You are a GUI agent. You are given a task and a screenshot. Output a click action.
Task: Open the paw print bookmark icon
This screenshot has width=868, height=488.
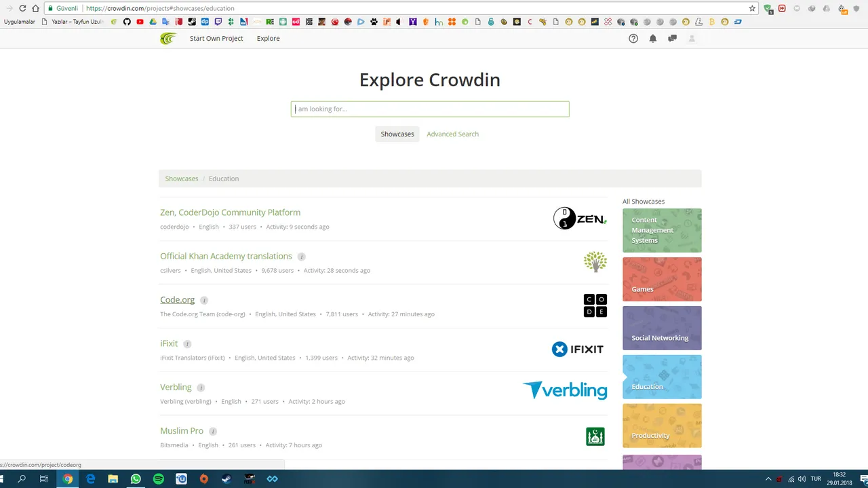(x=374, y=22)
